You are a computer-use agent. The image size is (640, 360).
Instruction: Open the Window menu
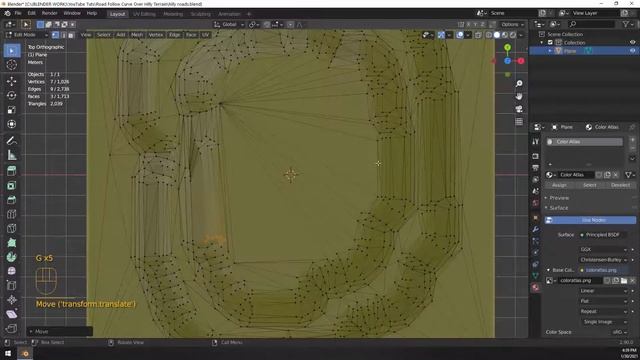point(72,13)
